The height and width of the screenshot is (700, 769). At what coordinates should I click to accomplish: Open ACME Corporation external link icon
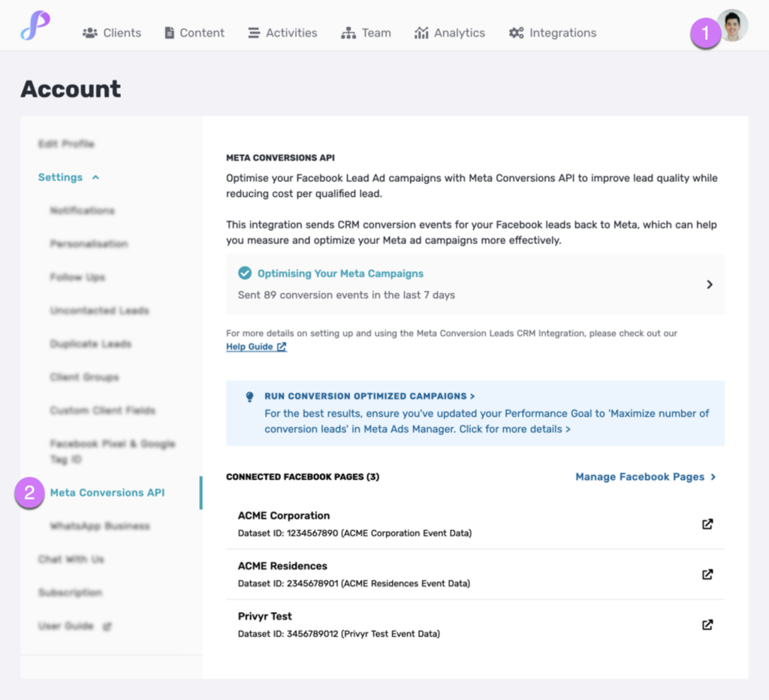707,524
